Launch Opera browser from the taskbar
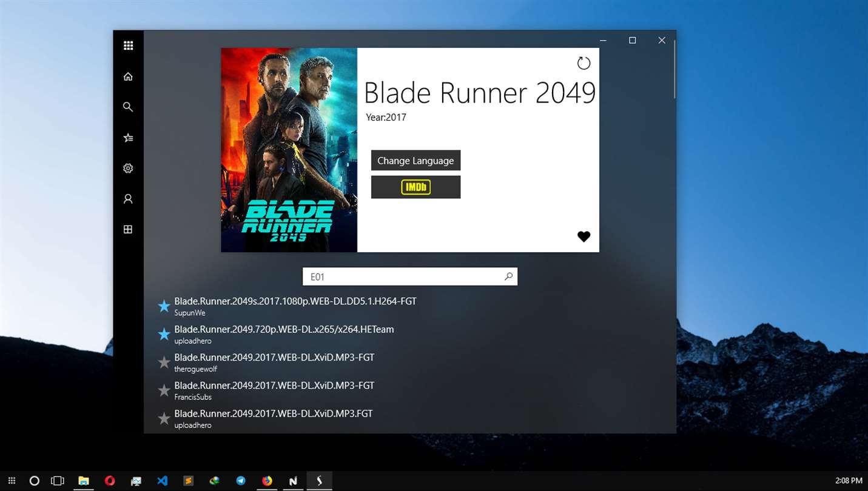This screenshot has height=491, width=868. [x=110, y=481]
